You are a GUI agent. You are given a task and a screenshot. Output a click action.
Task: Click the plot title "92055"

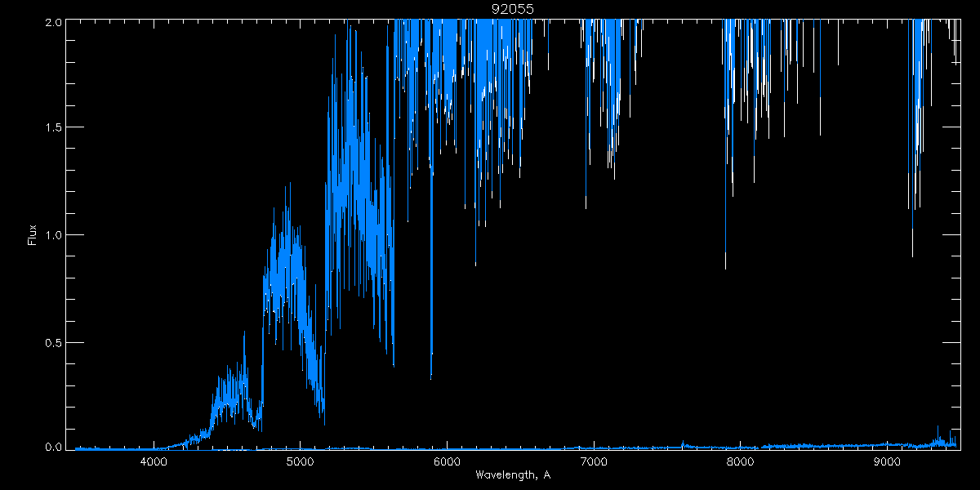513,9
